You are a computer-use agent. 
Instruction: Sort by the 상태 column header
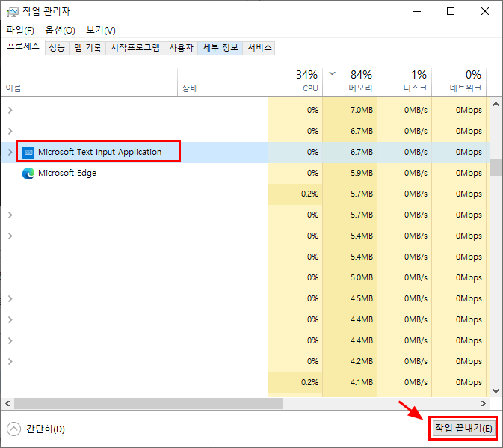tap(223, 82)
